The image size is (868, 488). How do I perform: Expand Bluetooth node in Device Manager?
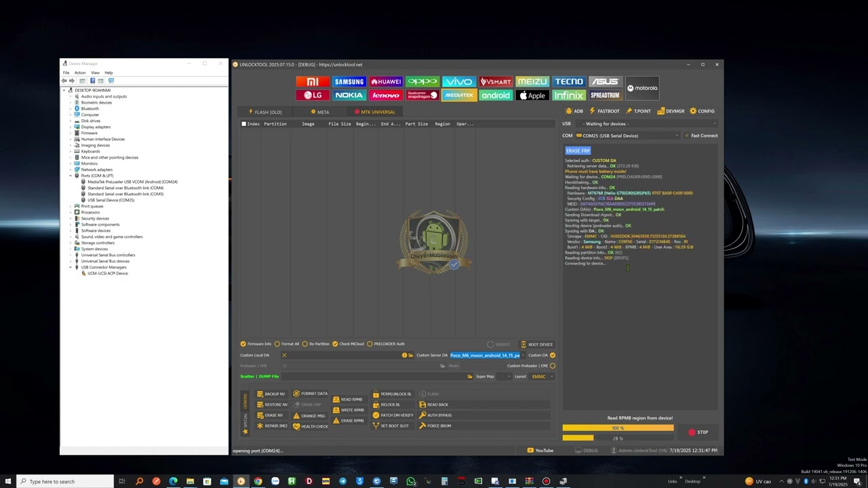pos(70,108)
